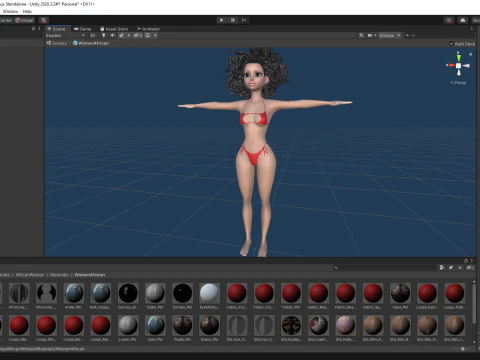Toggle hidden objects visibility counter
The height and width of the screenshot is (360, 480).
pos(138,35)
